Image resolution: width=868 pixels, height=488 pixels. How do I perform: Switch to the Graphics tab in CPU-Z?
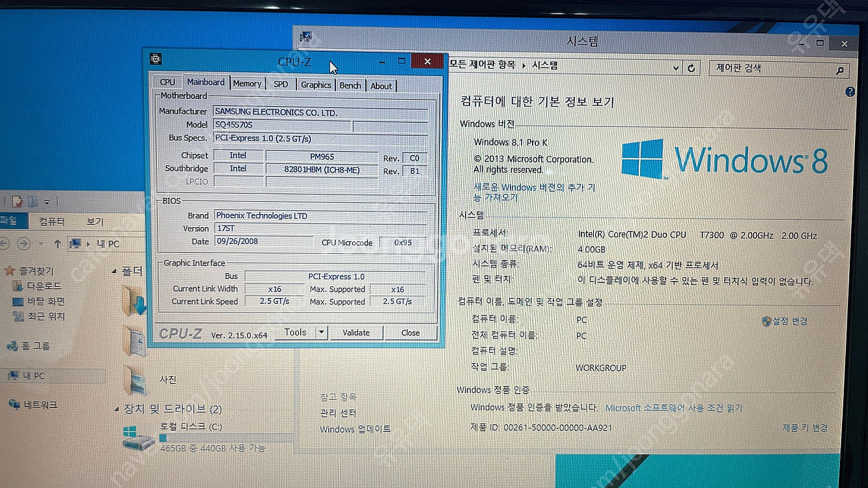316,85
